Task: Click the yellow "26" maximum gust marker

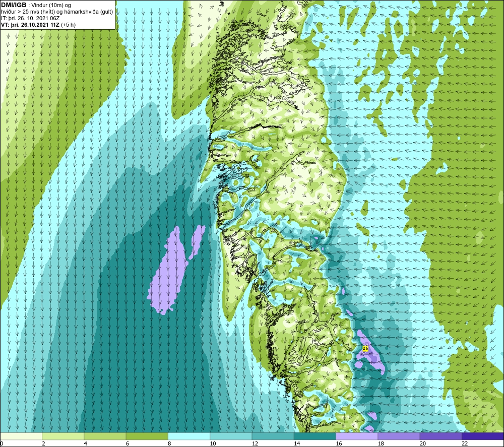Action: pos(365,348)
